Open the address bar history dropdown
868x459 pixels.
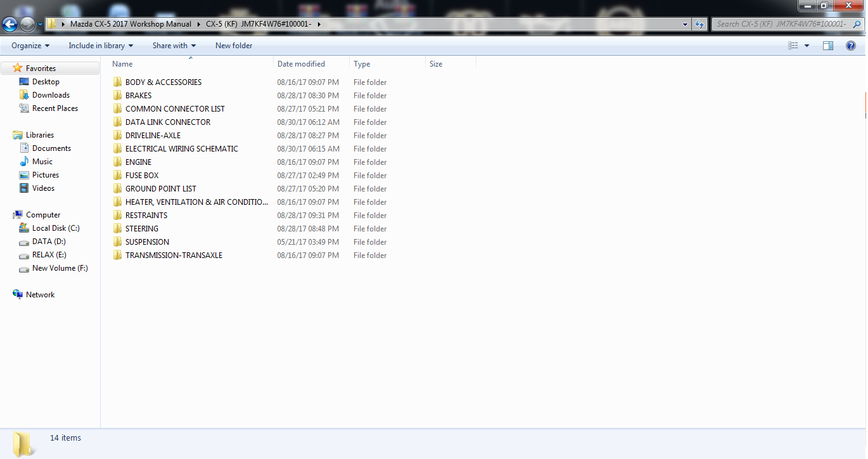pos(686,24)
